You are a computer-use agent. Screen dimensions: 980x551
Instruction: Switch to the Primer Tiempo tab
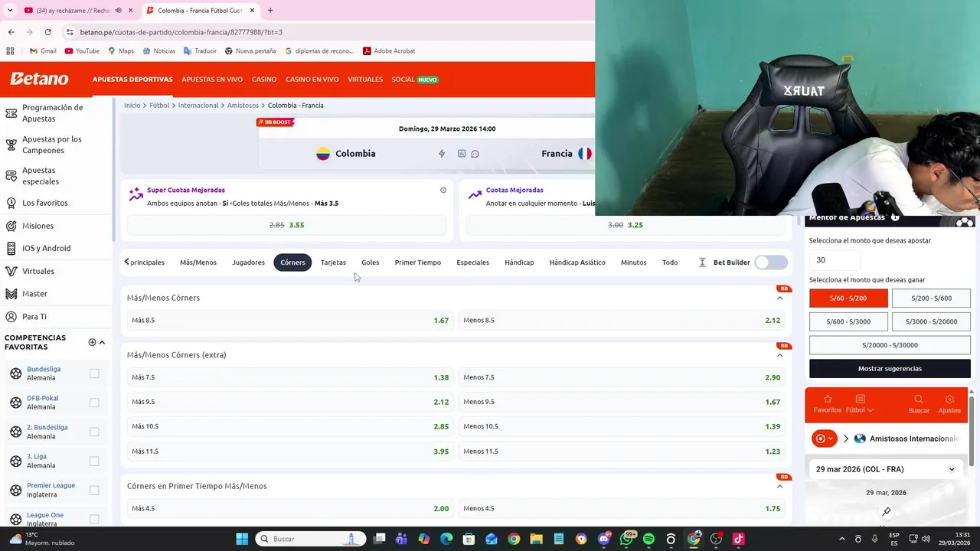coord(417,262)
